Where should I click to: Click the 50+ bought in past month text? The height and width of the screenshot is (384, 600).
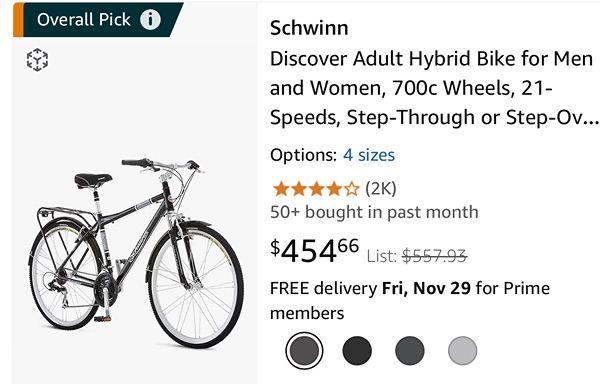pyautogui.click(x=374, y=212)
